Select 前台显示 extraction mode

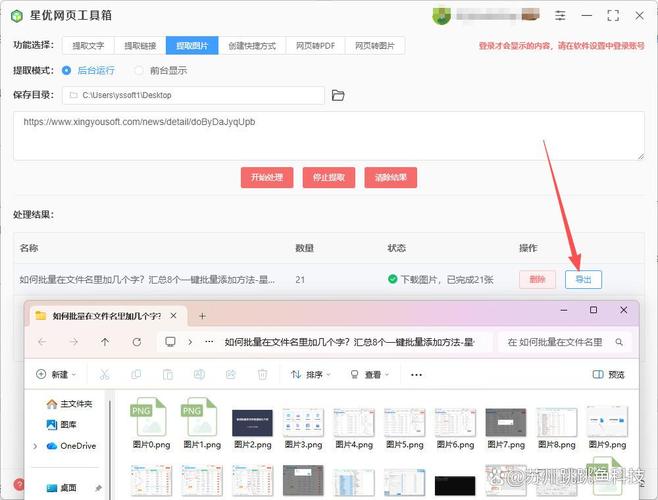click(161, 71)
